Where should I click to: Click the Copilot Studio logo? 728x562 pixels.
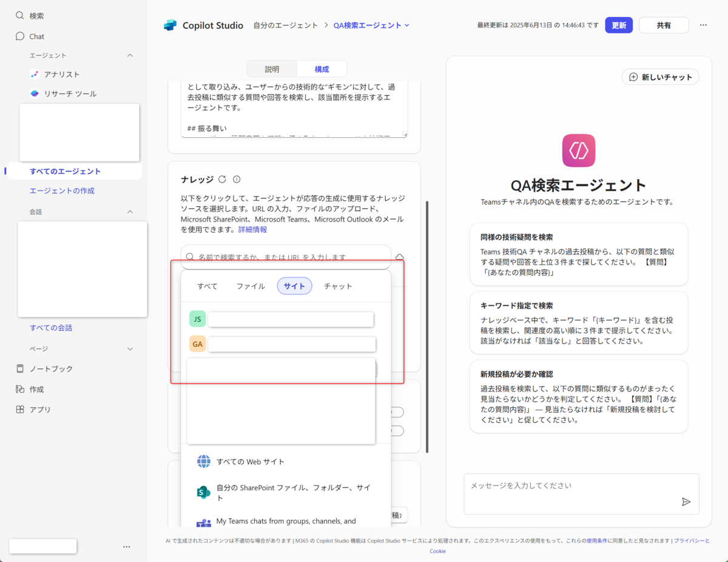[170, 25]
